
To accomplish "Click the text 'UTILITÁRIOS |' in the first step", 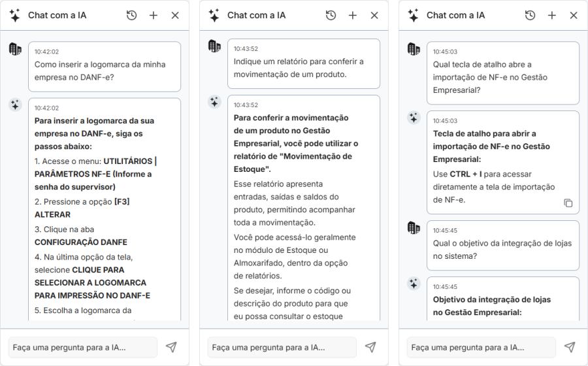I will 130,161.
